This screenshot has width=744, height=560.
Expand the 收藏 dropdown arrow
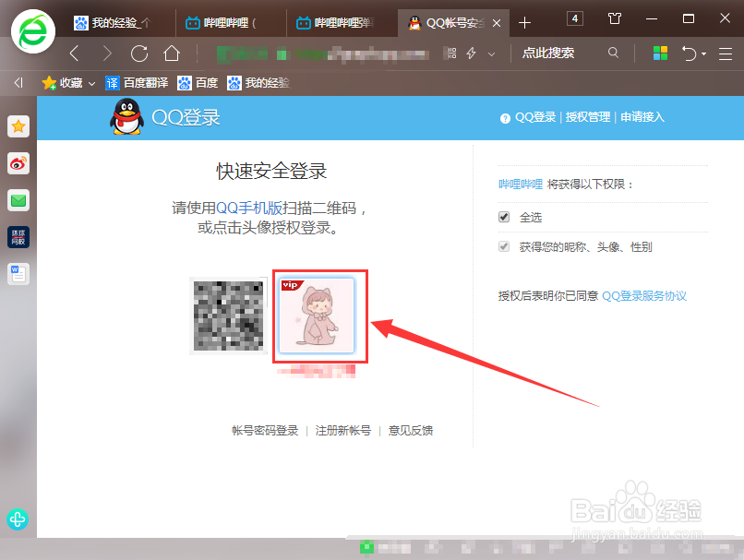click(92, 83)
